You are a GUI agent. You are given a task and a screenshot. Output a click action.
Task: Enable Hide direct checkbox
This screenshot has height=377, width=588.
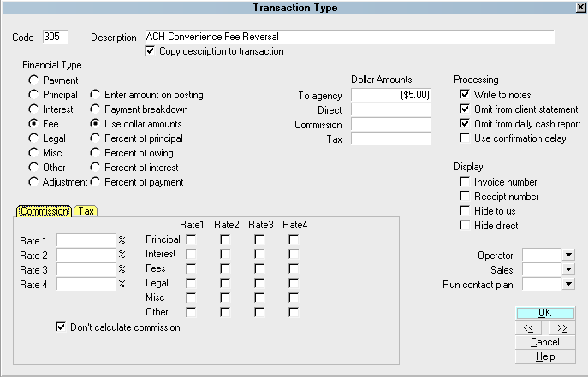click(x=465, y=226)
